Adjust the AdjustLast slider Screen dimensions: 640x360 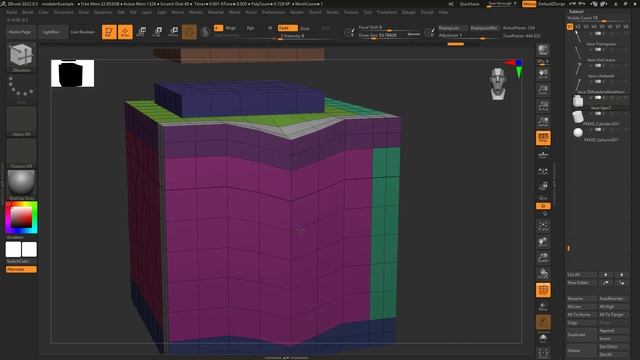coord(468,36)
